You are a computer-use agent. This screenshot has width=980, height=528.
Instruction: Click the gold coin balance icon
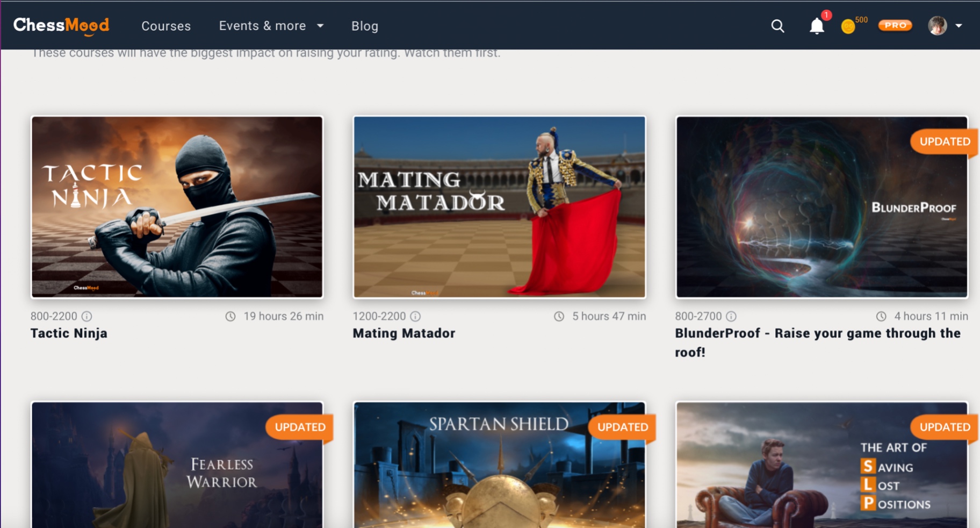pyautogui.click(x=848, y=26)
